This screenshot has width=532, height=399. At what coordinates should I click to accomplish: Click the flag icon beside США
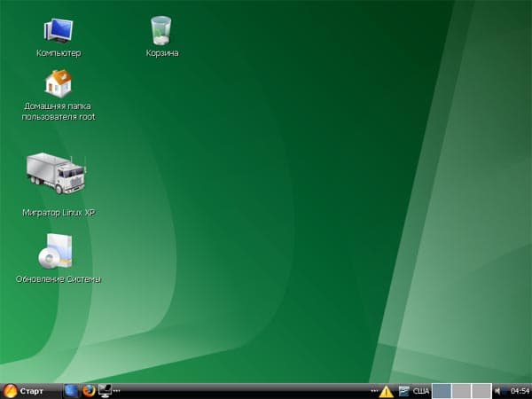click(403, 392)
